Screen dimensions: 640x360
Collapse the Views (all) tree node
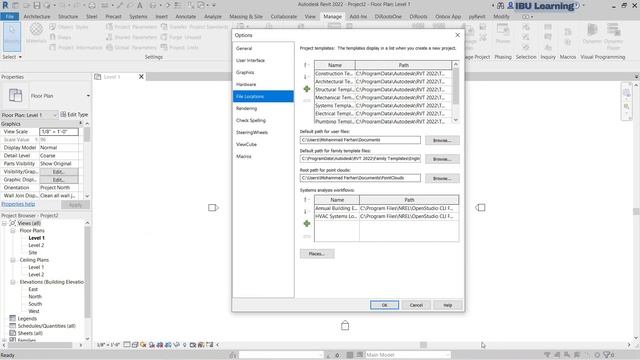point(4,223)
